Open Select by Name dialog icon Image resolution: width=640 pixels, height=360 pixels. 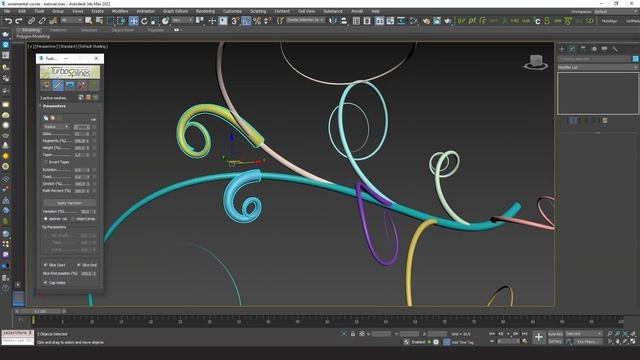tap(99, 21)
